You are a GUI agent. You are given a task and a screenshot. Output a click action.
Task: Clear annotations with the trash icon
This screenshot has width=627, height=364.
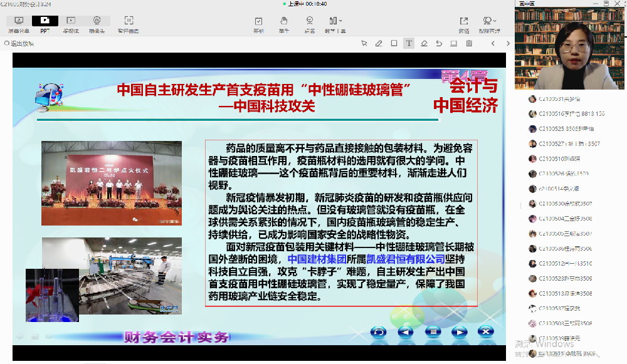(469, 43)
